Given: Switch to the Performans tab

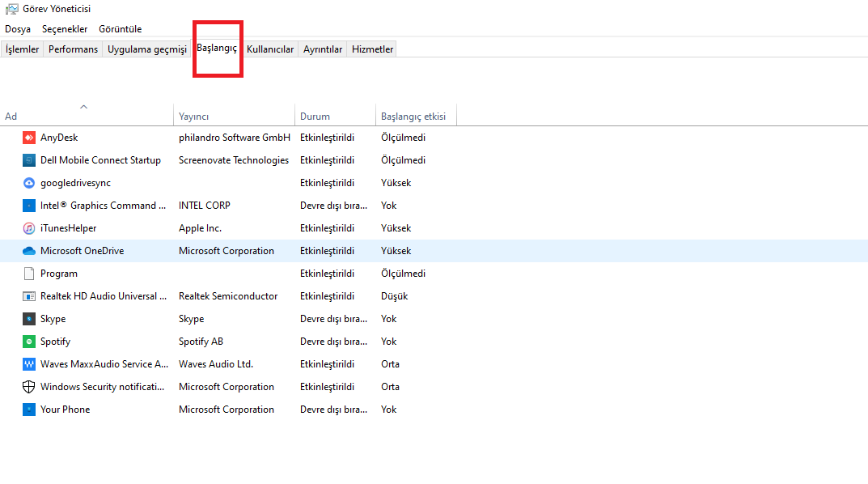Looking at the screenshot, I should pyautogui.click(x=73, y=49).
